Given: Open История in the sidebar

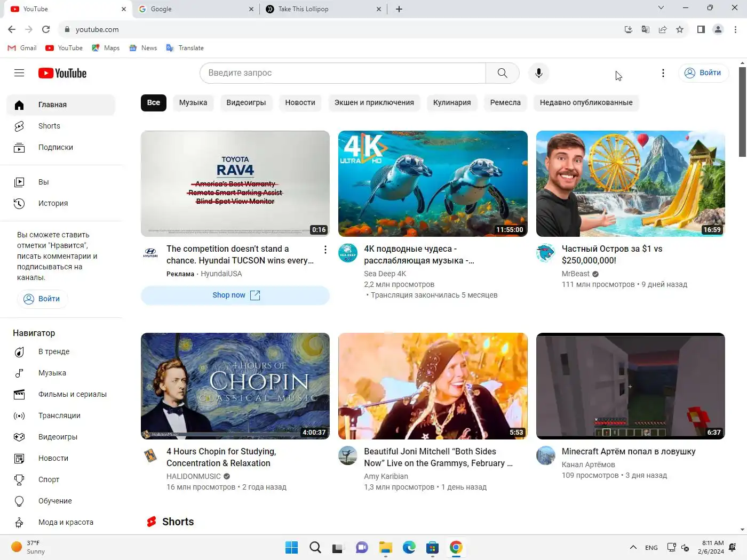Looking at the screenshot, I should (61, 203).
